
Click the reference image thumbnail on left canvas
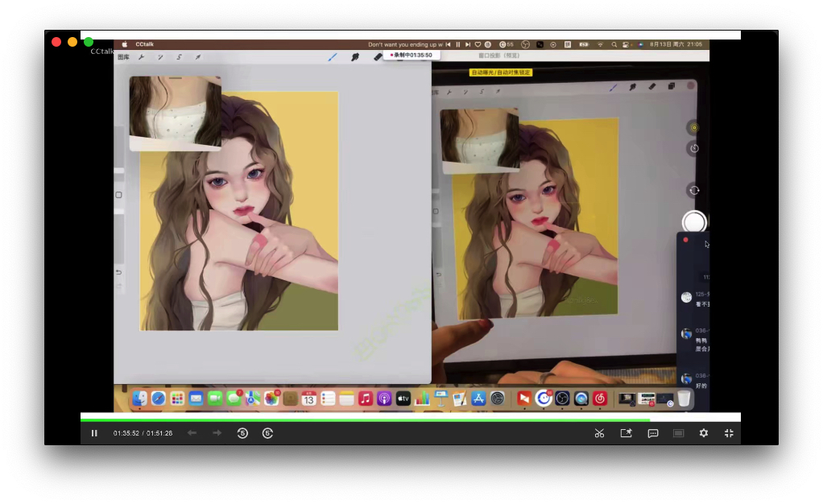click(x=176, y=114)
